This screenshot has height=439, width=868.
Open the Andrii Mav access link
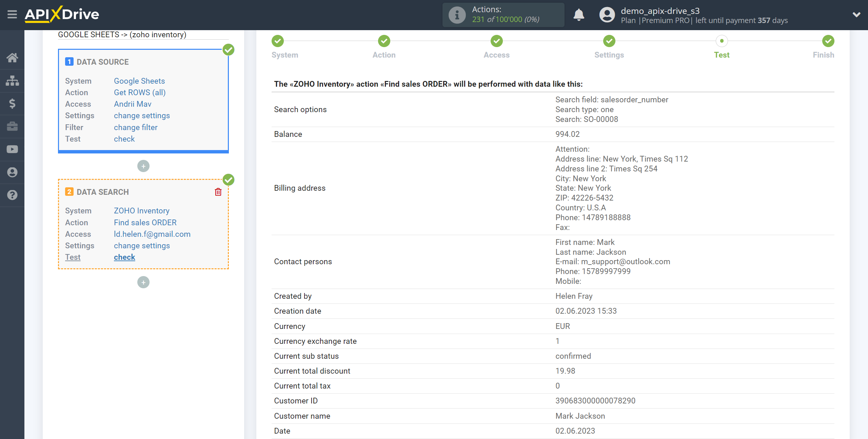[x=133, y=104]
